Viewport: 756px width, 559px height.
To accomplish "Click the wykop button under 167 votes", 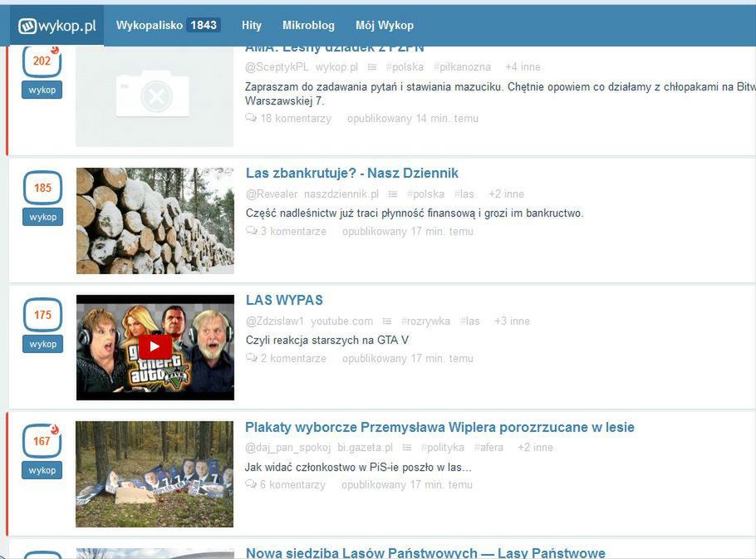I will pos(42,470).
